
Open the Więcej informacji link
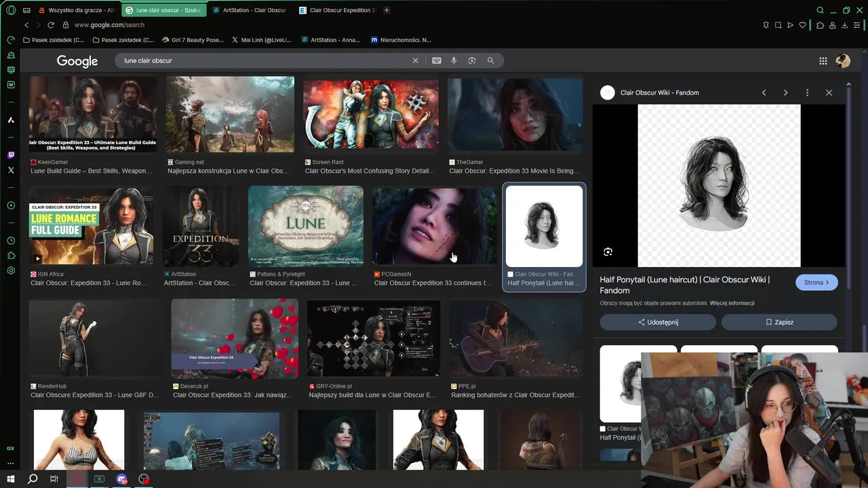pos(732,303)
